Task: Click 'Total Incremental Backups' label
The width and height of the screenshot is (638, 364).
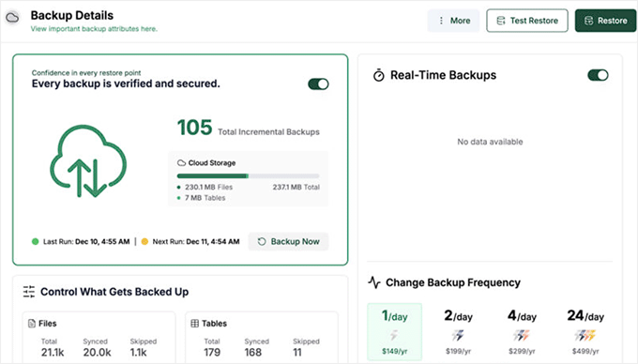Action: (x=268, y=131)
